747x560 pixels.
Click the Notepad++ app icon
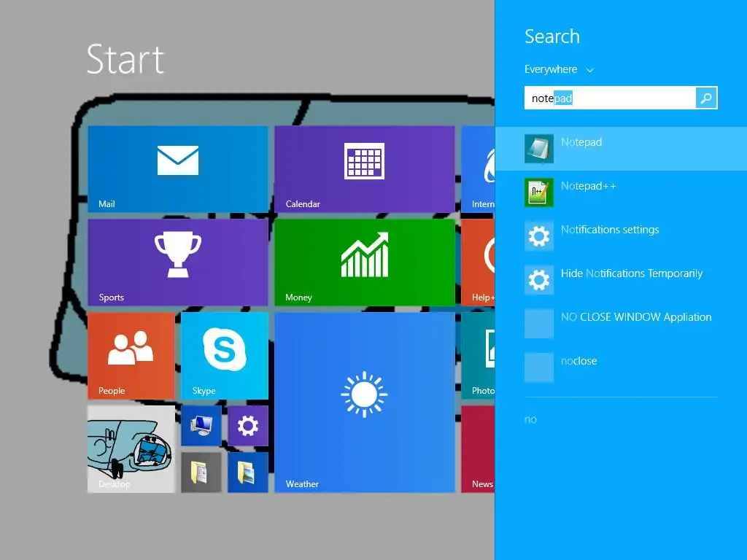tap(539, 192)
